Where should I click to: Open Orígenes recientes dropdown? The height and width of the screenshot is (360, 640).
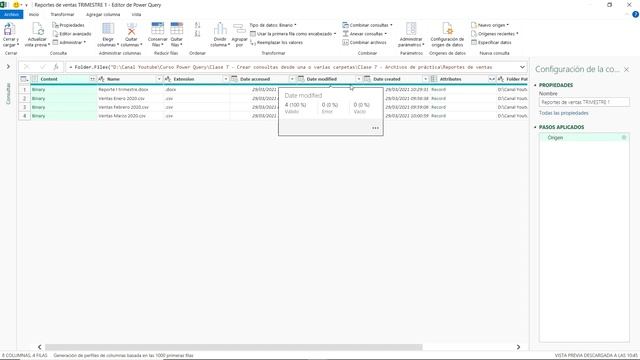(x=494, y=34)
